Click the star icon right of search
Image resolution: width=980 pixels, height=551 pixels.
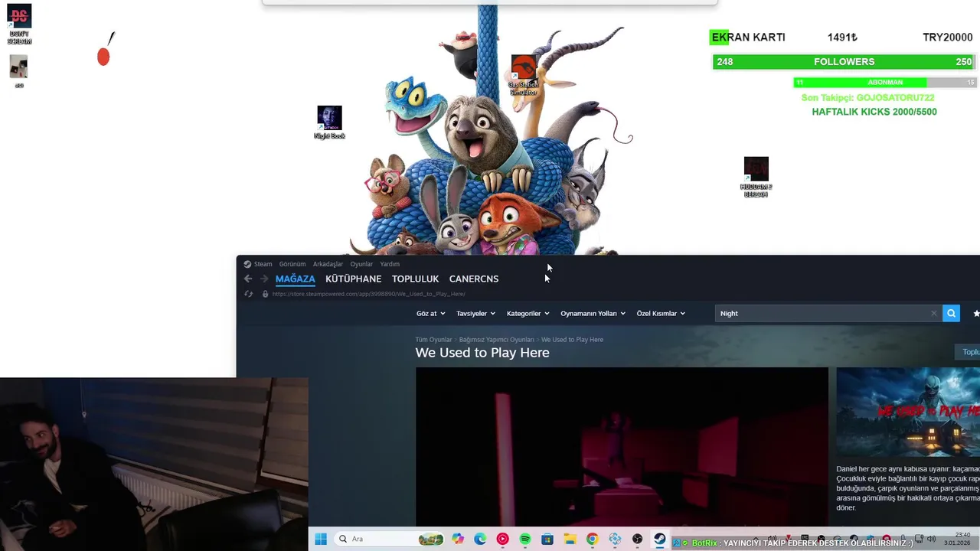pyautogui.click(x=976, y=313)
